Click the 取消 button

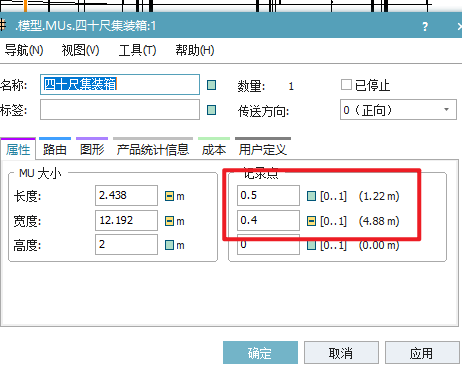click(341, 353)
